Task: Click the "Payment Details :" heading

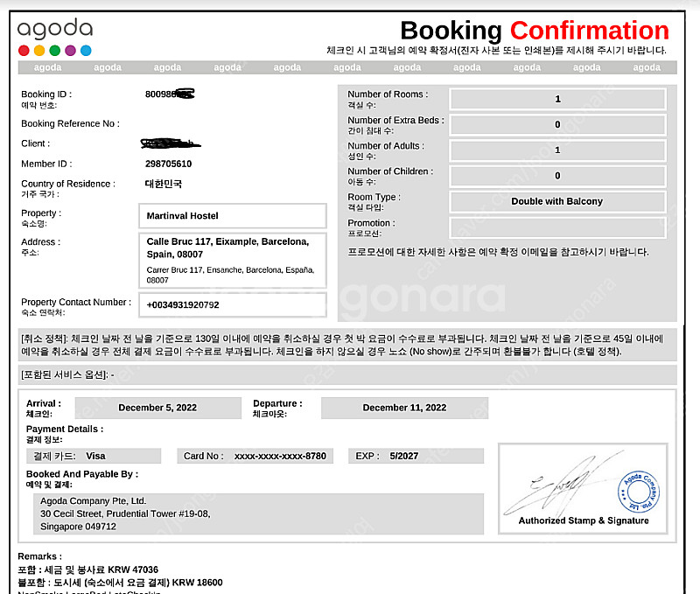Action: click(65, 429)
